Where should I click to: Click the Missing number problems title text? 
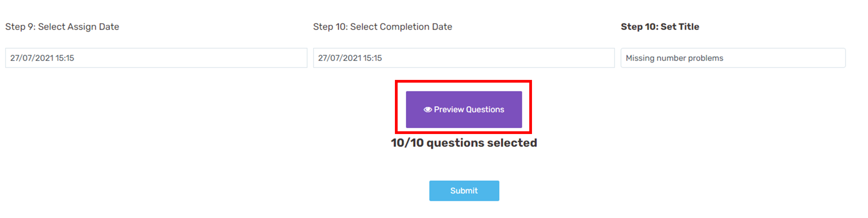click(x=674, y=58)
